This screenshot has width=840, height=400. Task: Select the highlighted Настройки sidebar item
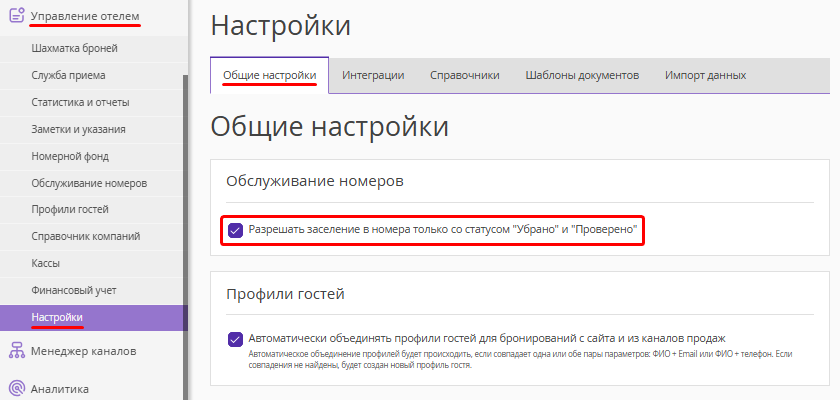[x=94, y=318]
